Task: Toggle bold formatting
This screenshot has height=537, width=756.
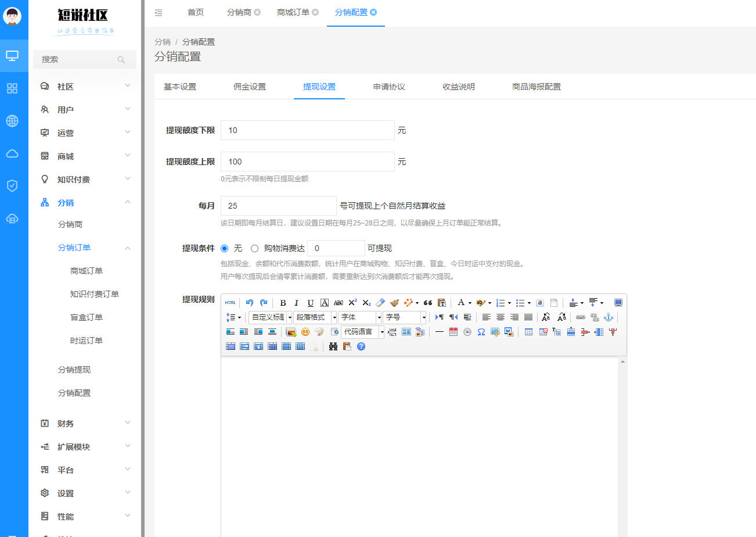Action: tap(283, 303)
